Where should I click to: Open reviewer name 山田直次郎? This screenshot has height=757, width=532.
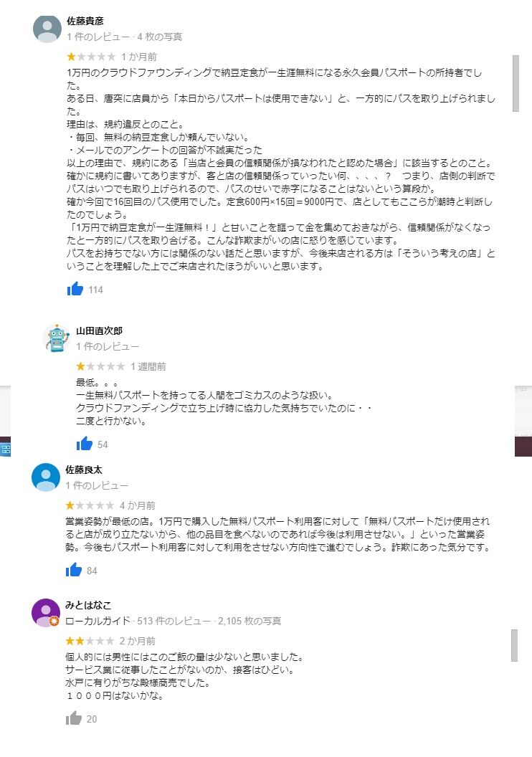pos(99,330)
